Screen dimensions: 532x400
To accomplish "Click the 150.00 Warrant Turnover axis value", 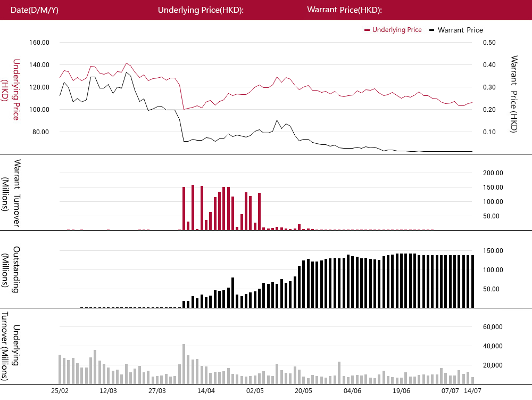I will point(493,187).
